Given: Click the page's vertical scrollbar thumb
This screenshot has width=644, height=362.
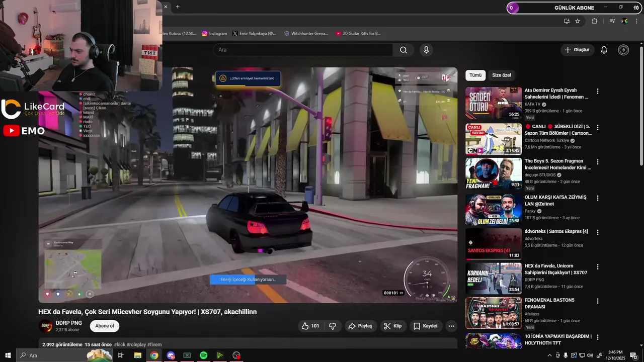Looking at the screenshot, I should pyautogui.click(x=641, y=106).
